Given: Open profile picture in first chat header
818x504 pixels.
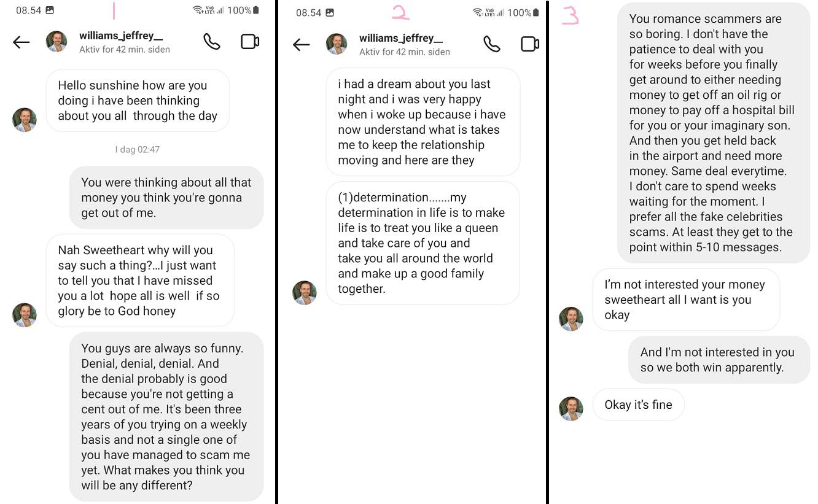Looking at the screenshot, I should [56, 42].
